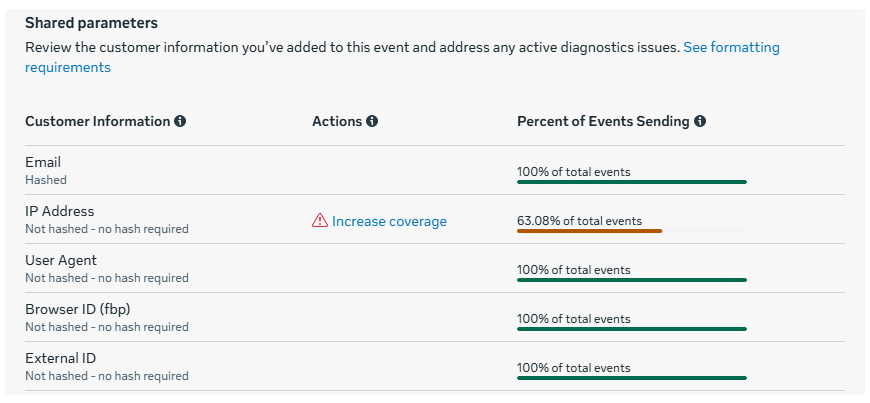The height and width of the screenshot is (403, 870).
Task: Select the Browser ID (fbp) row label
Action: click(x=77, y=309)
